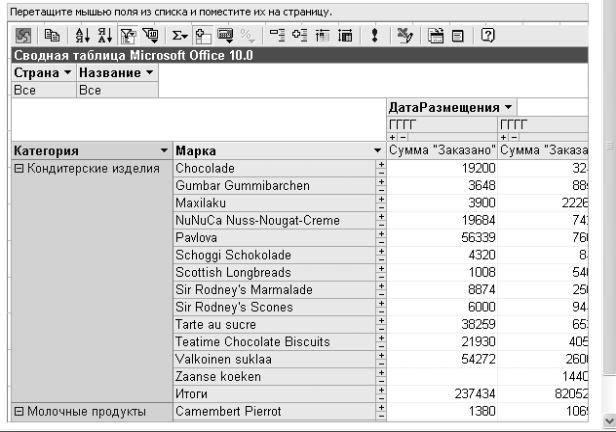Select Все value under Название
The height and width of the screenshot is (432, 616).
click(x=117, y=90)
